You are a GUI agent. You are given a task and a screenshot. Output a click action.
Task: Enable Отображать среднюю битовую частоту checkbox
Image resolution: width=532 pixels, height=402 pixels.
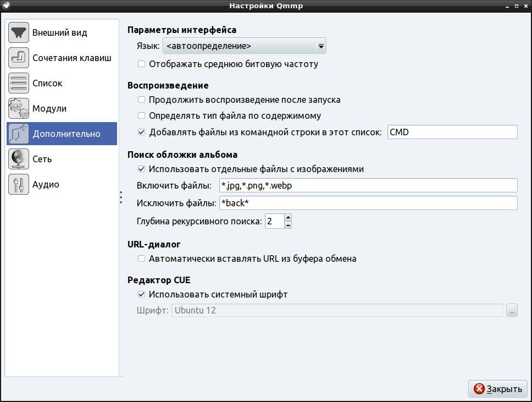(x=141, y=64)
